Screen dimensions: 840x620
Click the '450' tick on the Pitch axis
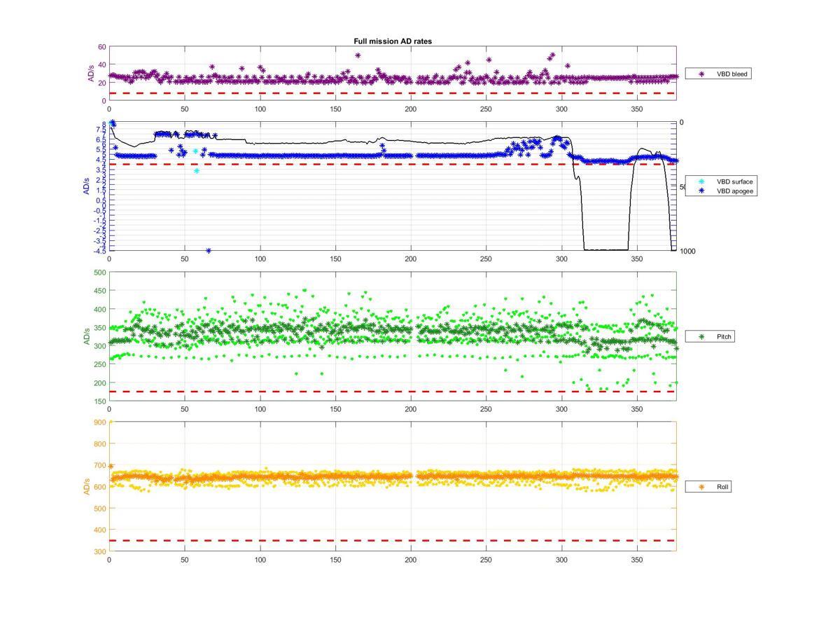coord(99,291)
